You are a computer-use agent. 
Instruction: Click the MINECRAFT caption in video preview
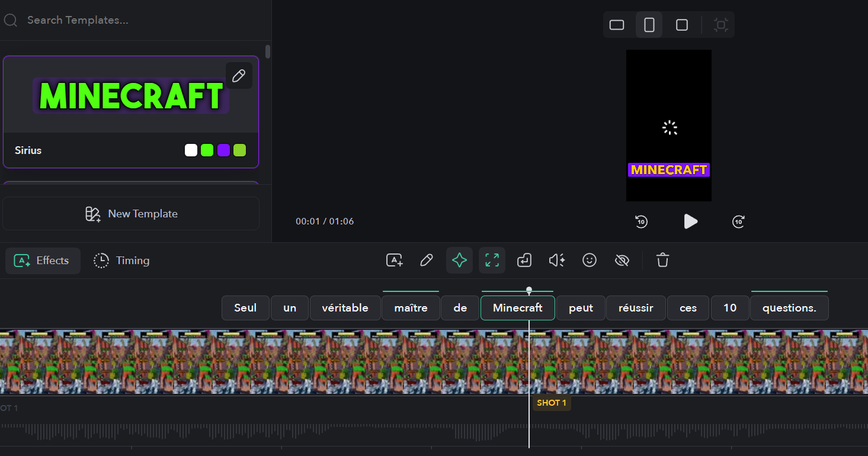668,170
